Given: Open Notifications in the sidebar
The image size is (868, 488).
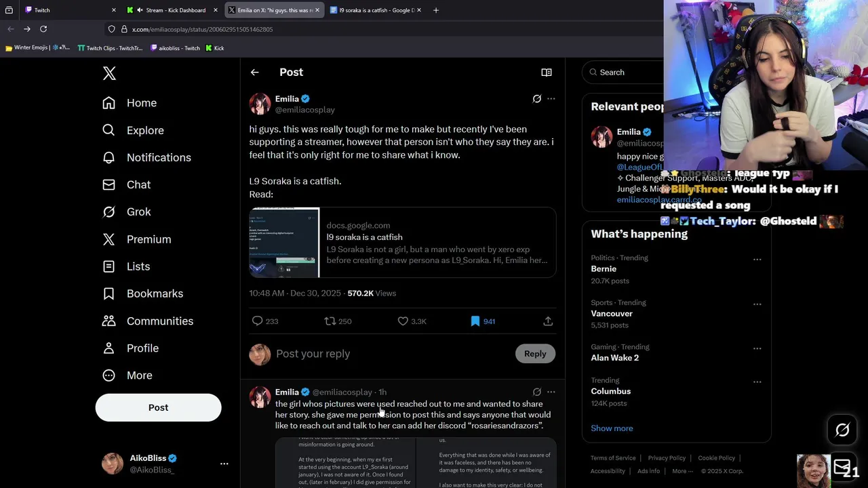Looking at the screenshot, I should [146, 157].
